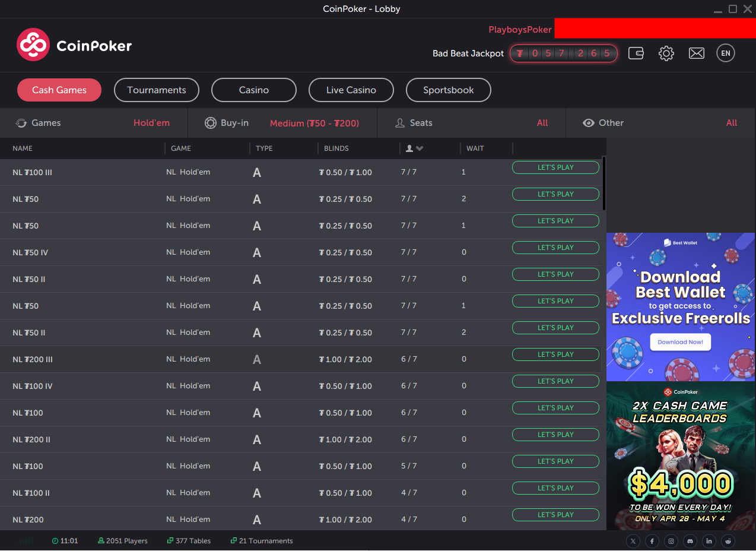Click the type A icon for NL ₮100 II
Viewport: 756px width, 551px height.
tap(257, 493)
